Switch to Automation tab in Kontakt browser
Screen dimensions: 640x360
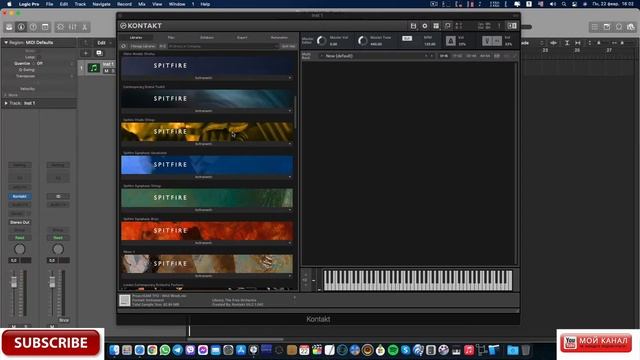point(279,38)
